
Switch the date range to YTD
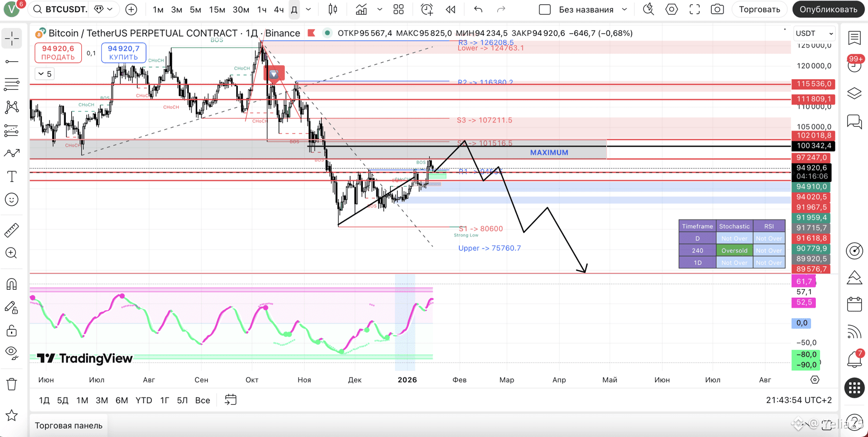tap(143, 400)
